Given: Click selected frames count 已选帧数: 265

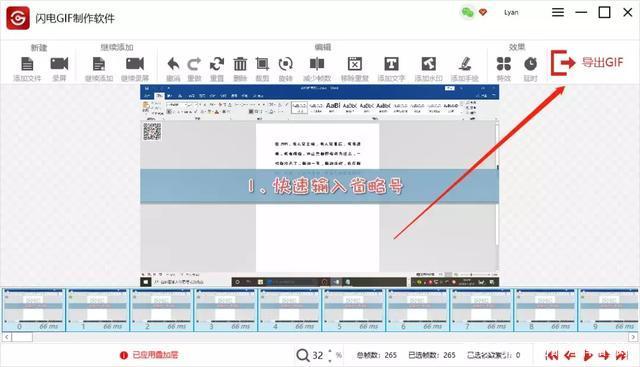Looking at the screenshot, I should tap(432, 355).
